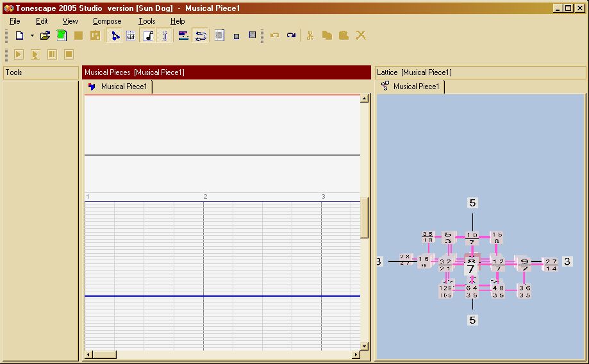
Task: Open the File menu
Action: point(15,21)
